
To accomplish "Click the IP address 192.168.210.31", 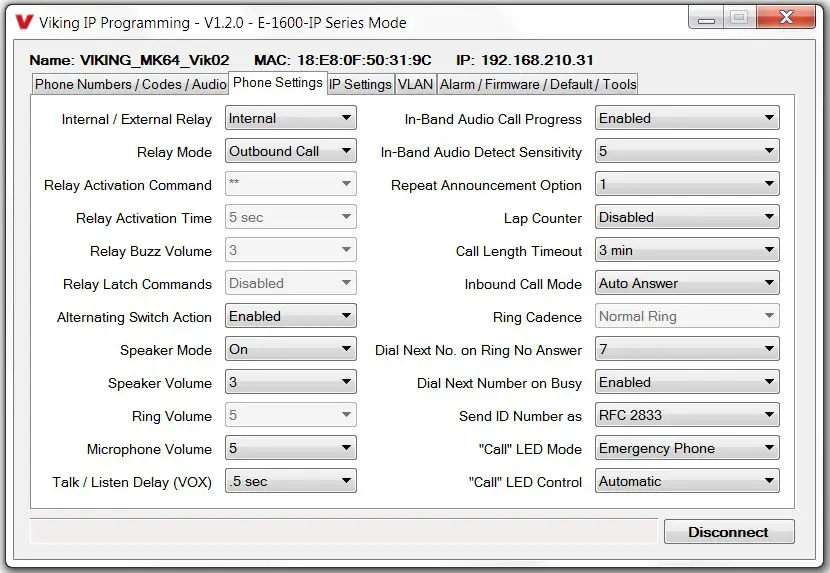I will coord(537,60).
